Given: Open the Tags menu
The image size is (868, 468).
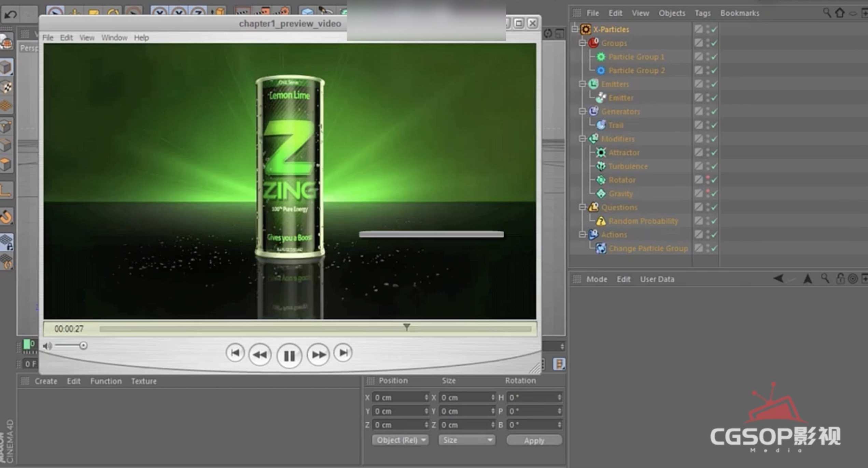Looking at the screenshot, I should point(702,13).
